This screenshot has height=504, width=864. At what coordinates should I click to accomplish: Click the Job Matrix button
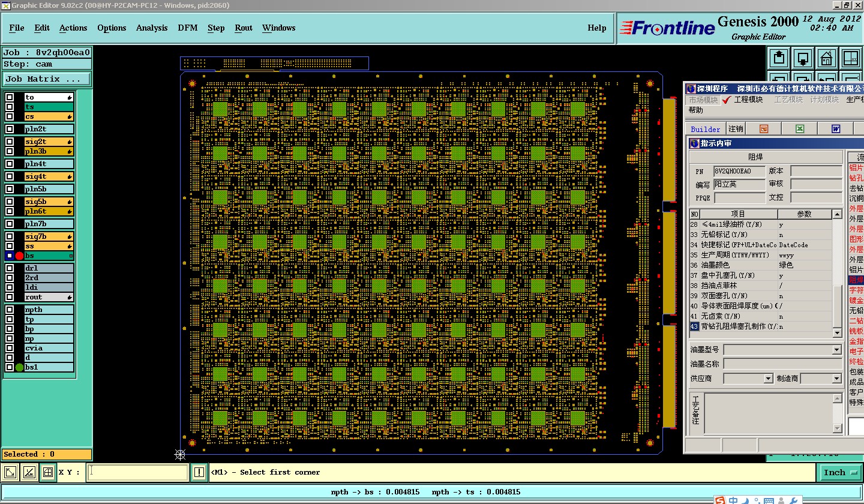[47, 79]
